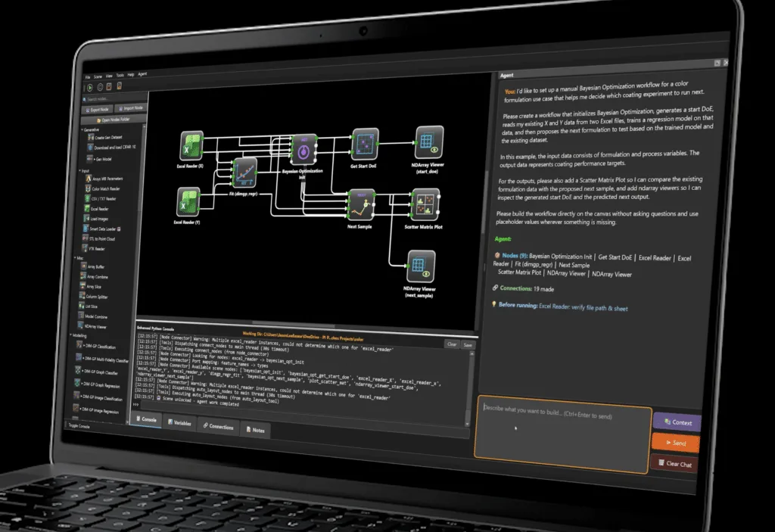Select the Next Sample canvas node
This screenshot has height=532, width=775.
[361, 204]
